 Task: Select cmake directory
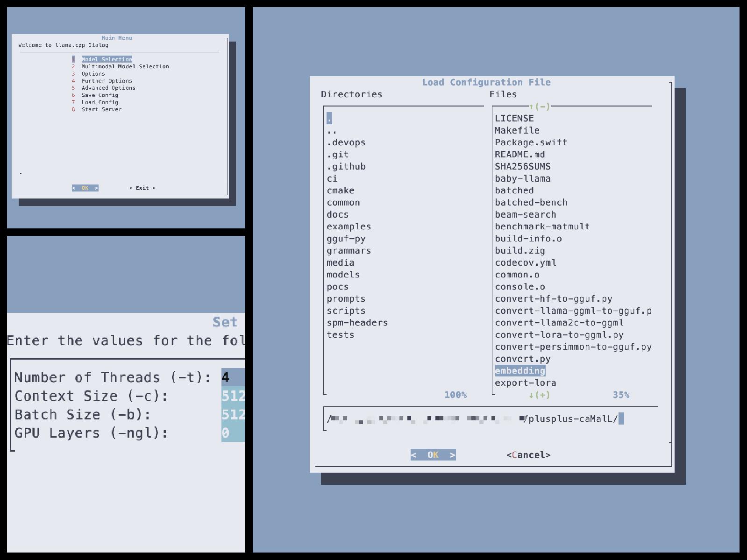coord(341,191)
